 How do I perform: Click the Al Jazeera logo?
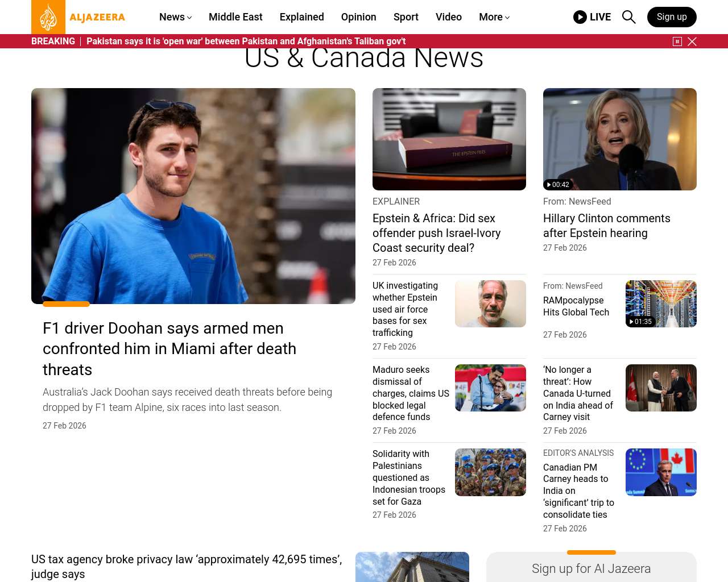[78, 17]
